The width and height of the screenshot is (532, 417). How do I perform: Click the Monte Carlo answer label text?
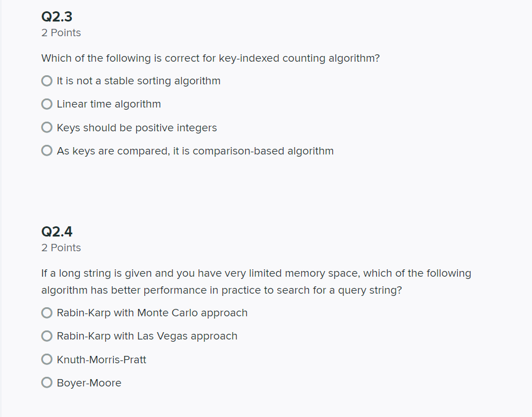[x=152, y=312]
